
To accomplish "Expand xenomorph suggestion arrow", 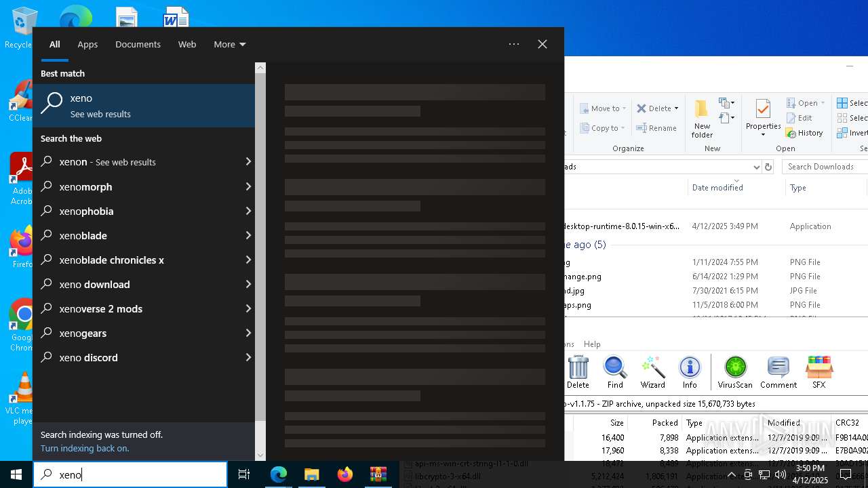I will click(x=248, y=186).
